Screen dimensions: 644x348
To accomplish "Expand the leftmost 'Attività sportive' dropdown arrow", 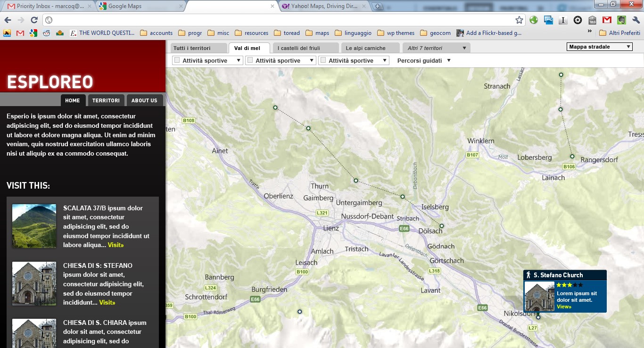I will tap(239, 60).
